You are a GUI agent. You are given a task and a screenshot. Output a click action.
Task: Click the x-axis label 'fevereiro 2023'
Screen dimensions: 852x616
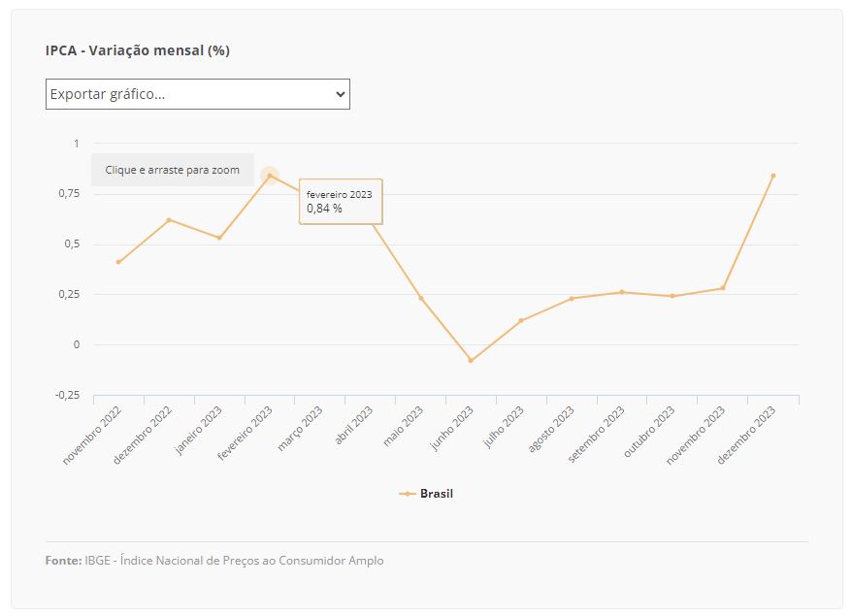pyautogui.click(x=246, y=433)
